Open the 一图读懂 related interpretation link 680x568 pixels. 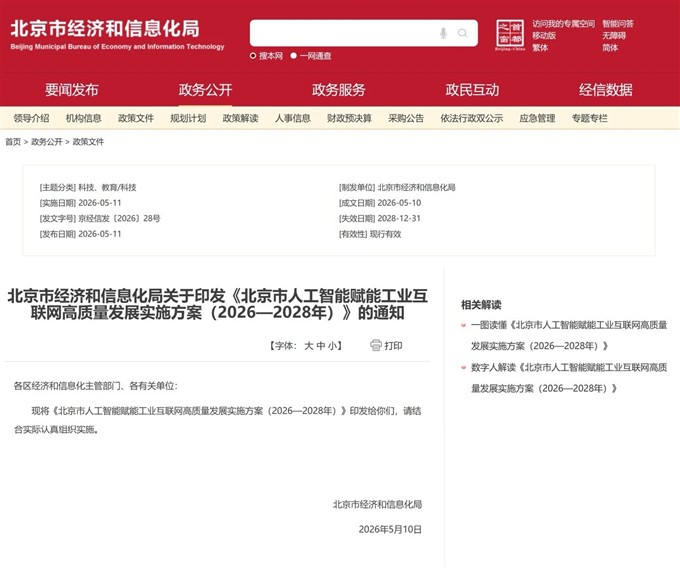coord(569,335)
